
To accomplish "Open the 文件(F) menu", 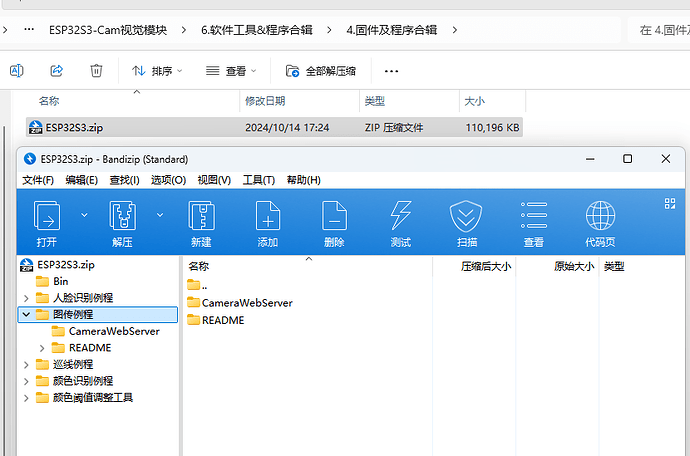I will [x=38, y=180].
